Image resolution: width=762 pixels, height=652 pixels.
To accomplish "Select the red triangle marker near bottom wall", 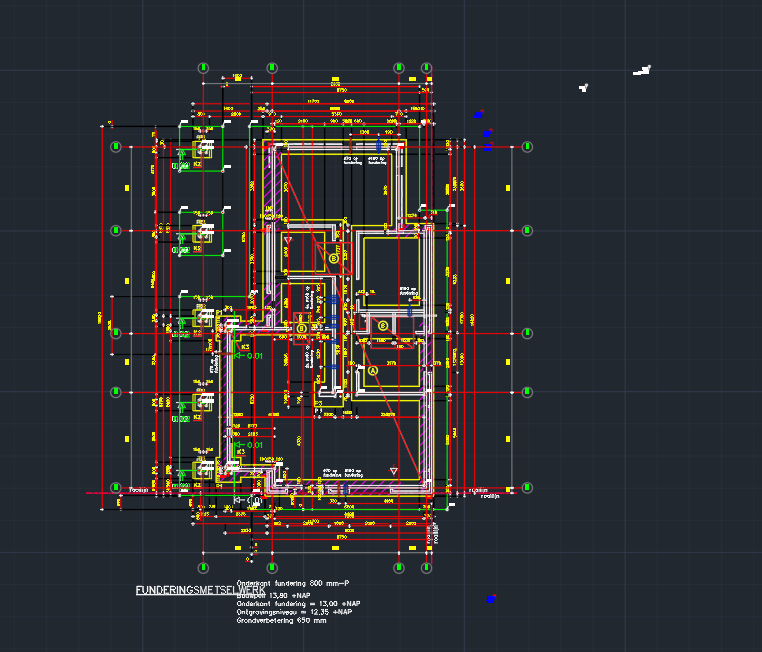I will (x=394, y=471).
